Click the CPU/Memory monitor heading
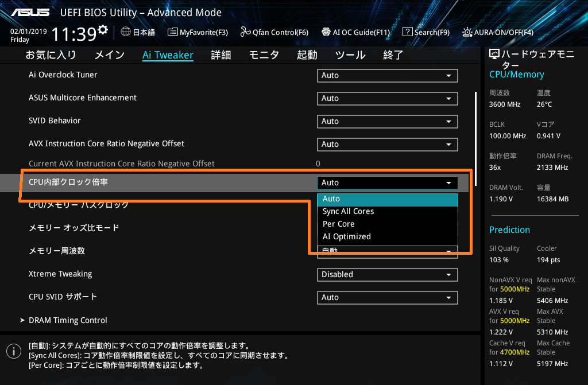This screenshot has height=385, width=588. pyautogui.click(x=516, y=75)
